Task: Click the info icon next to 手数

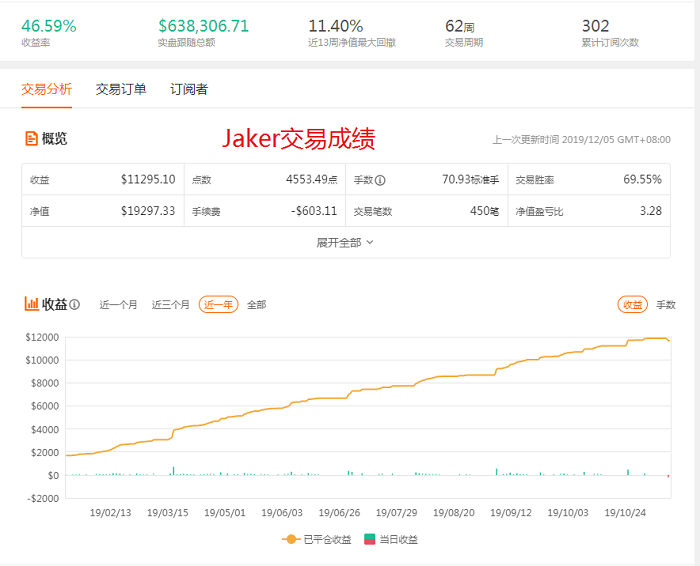Action: click(380, 180)
